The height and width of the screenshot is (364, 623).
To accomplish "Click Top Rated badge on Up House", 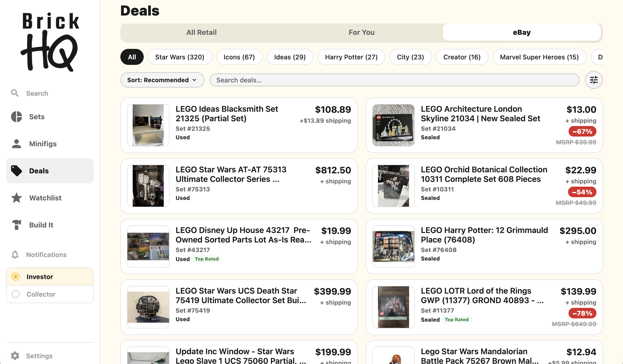I will pyautogui.click(x=207, y=259).
